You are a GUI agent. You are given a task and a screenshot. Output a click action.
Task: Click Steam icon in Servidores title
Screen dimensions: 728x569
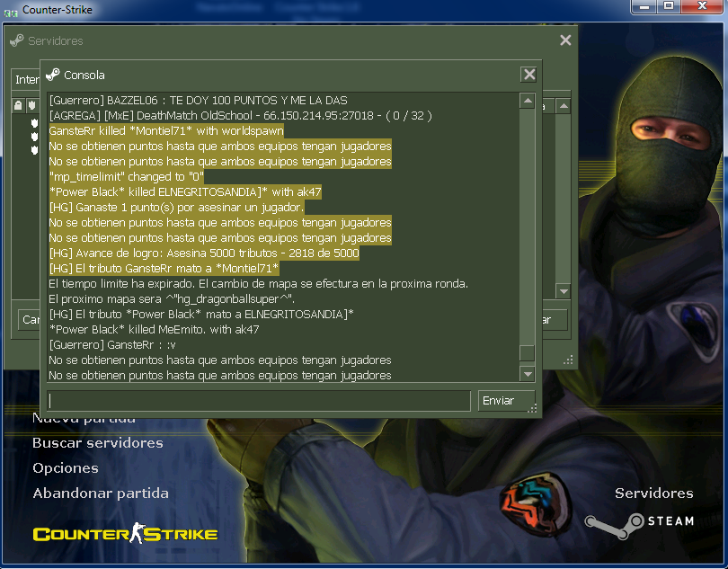point(17,40)
